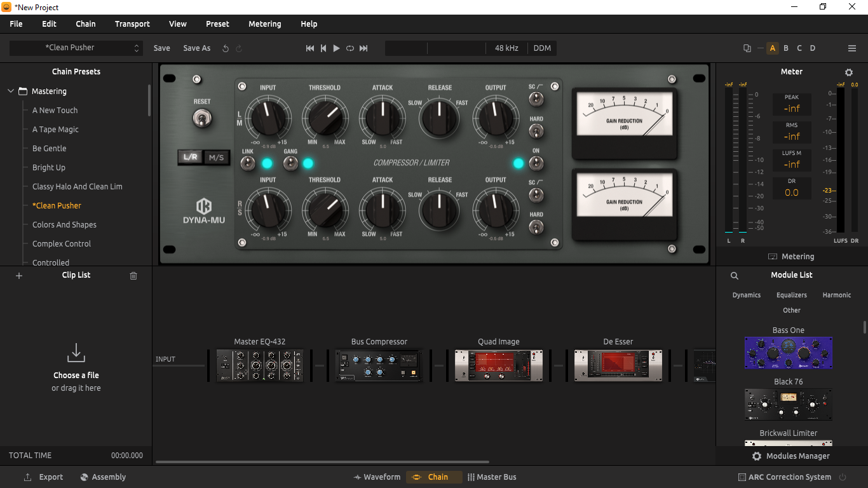Search modules with magnifier icon
This screenshot has height=488, width=868.
pyautogui.click(x=735, y=276)
